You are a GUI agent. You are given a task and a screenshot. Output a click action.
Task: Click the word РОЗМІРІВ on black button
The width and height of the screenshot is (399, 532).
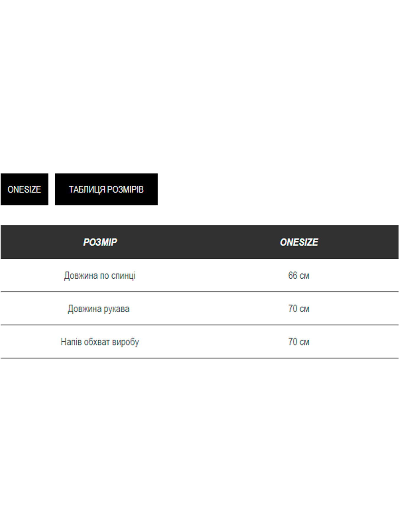(125, 189)
